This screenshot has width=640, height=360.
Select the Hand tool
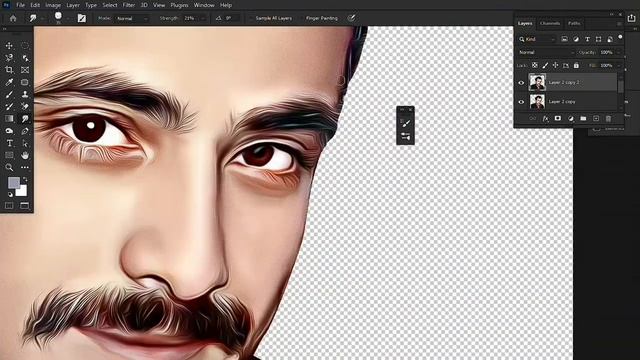pos(25,155)
